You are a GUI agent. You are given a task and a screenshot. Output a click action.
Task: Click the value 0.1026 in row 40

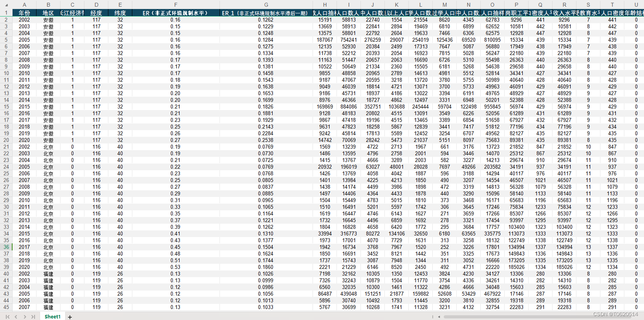coord(266,274)
